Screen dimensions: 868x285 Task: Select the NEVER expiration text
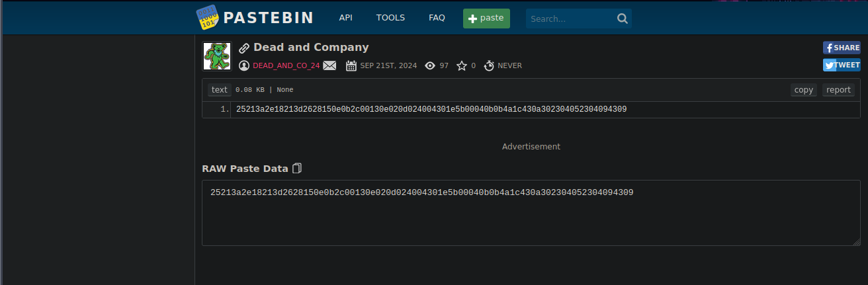pyautogui.click(x=509, y=65)
